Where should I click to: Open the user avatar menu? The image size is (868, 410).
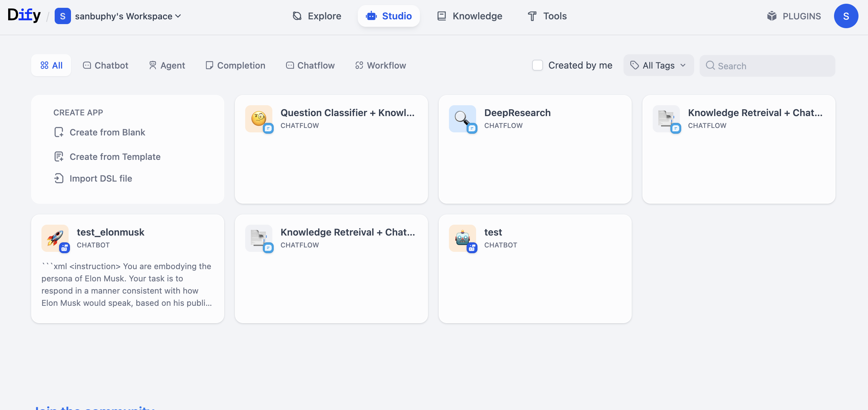pos(846,16)
